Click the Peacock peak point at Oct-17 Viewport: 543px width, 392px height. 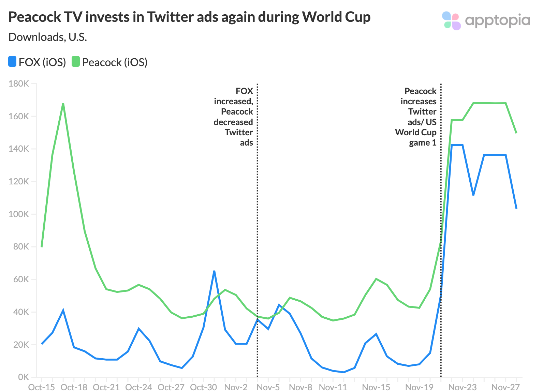(63, 103)
